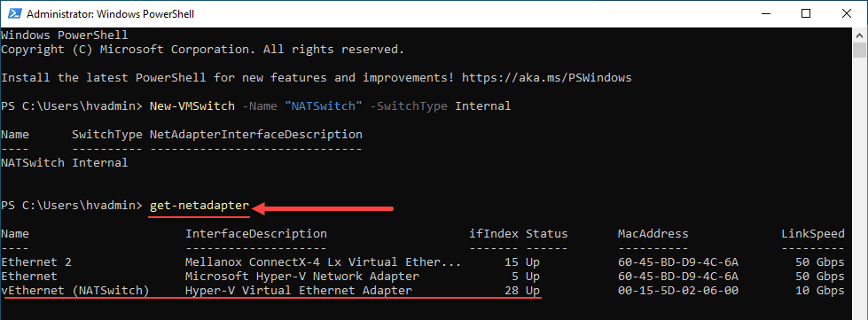Click the vEthernet (NATSwitch) adapter name
Viewport: 868px width, 320px height.
point(75,291)
